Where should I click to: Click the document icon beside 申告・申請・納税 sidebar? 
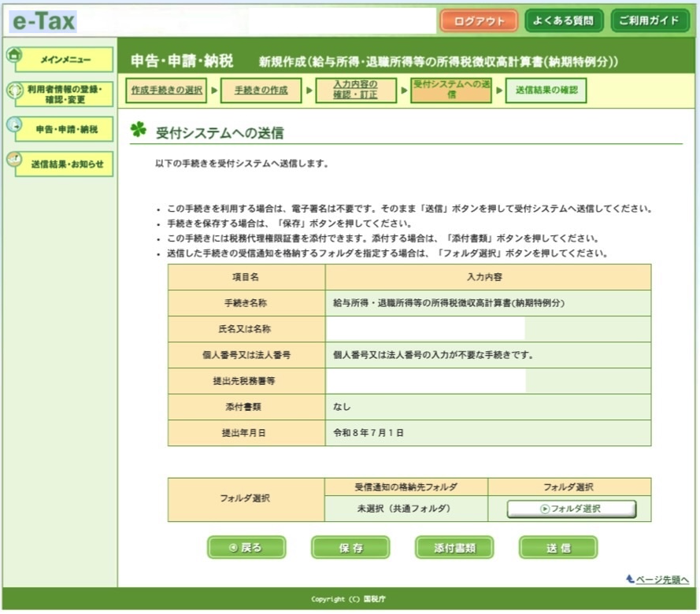(14, 125)
